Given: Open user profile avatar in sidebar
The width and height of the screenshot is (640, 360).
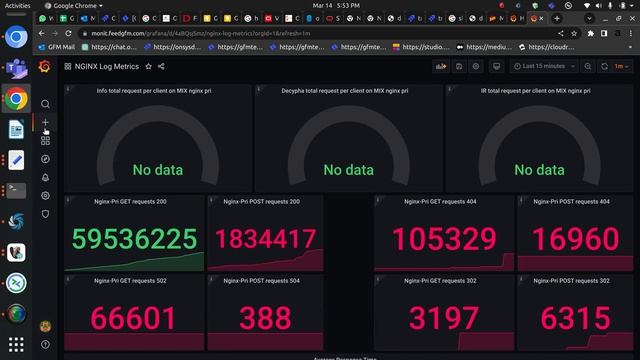Looking at the screenshot, I should 45,326.
